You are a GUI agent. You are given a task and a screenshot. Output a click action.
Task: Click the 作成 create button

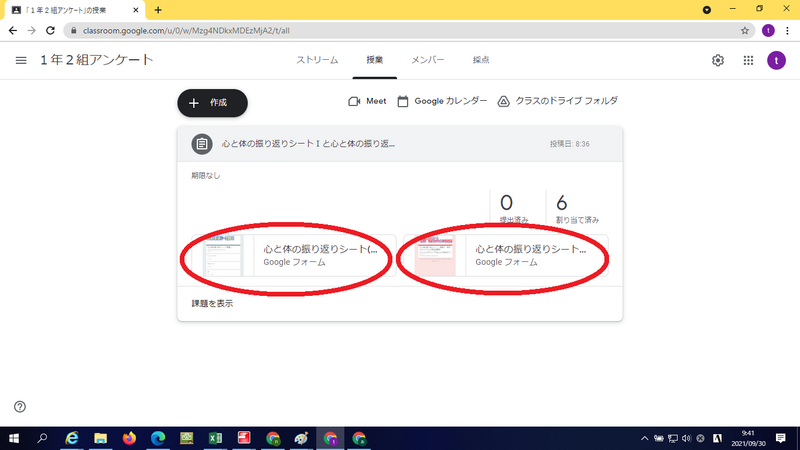(212, 102)
